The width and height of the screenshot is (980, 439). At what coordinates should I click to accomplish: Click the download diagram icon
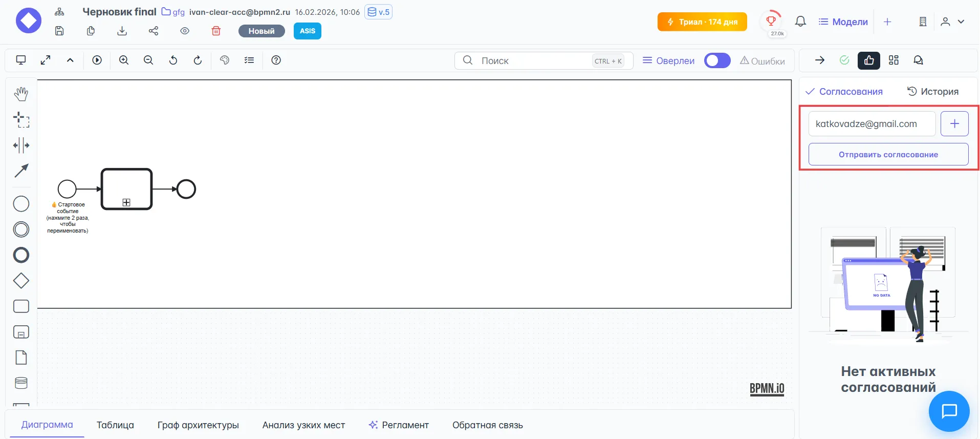[122, 31]
